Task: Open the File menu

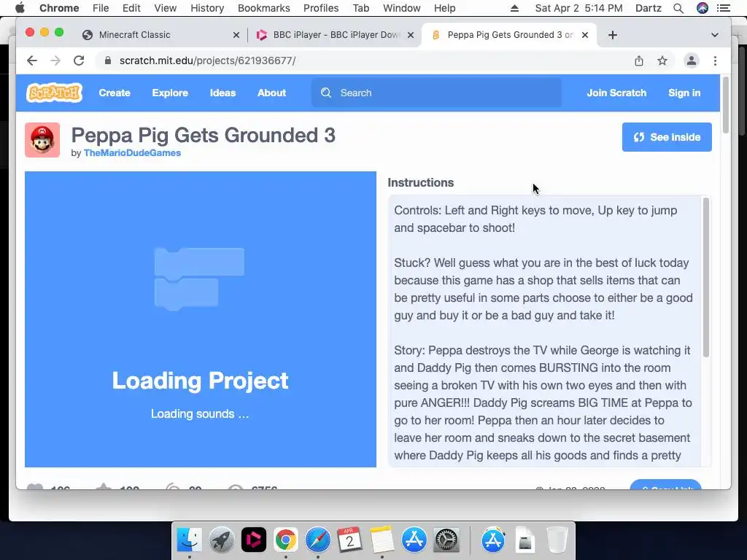Action: (x=101, y=8)
